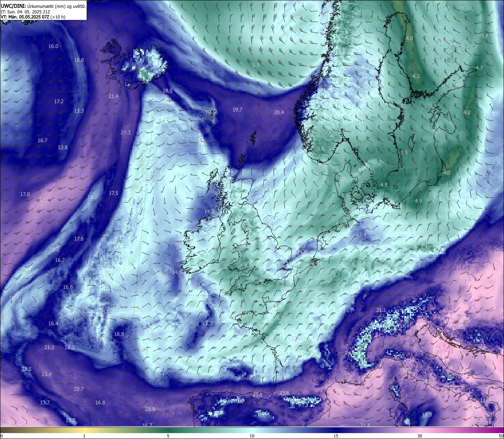Click the 14.5 value west of Ireland

coord(177,272)
